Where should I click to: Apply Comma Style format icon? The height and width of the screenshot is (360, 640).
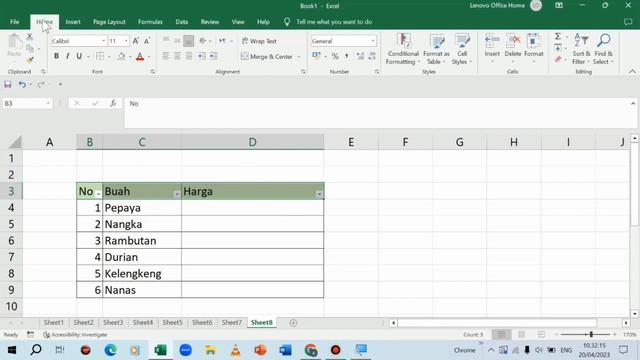[347, 56]
